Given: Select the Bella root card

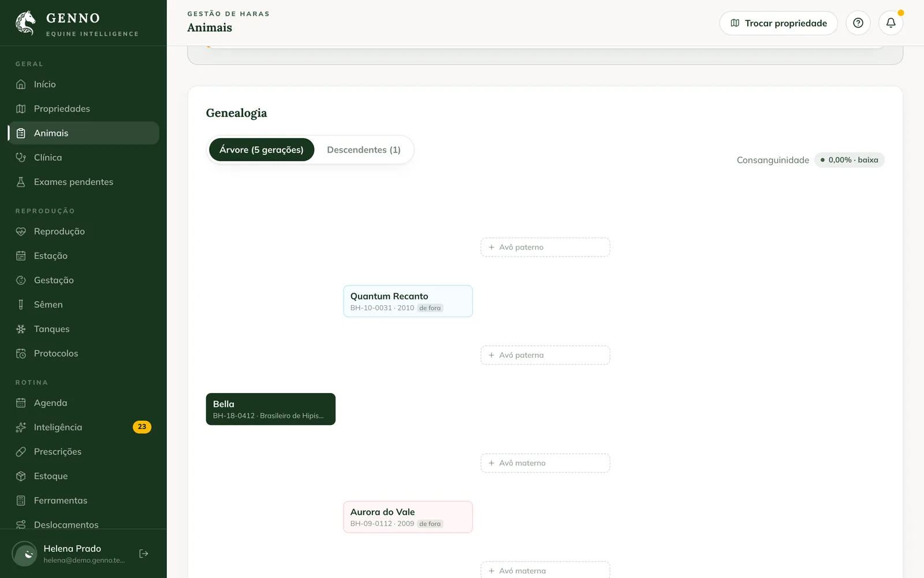Looking at the screenshot, I should pos(271,409).
